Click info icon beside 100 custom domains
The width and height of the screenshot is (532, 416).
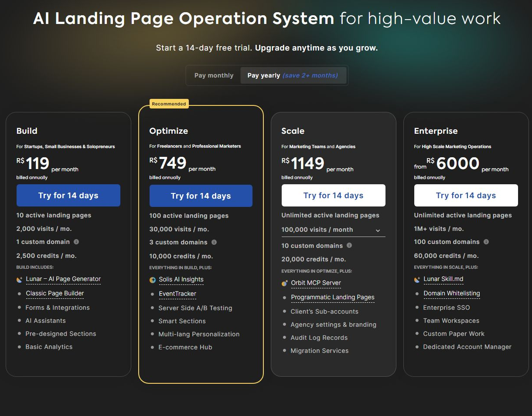point(486,242)
